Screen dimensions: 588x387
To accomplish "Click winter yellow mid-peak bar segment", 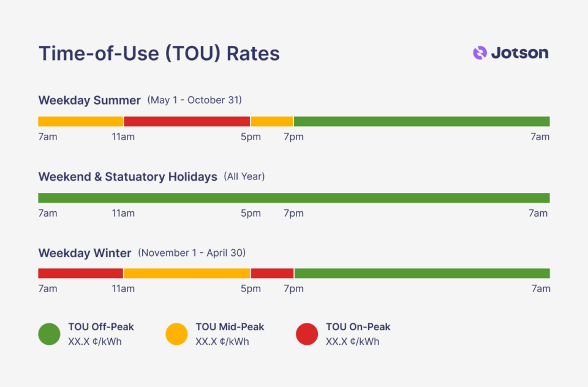I will pyautogui.click(x=187, y=273).
